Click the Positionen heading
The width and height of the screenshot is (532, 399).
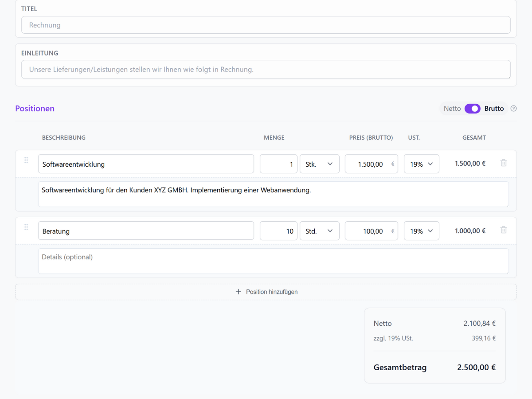(x=35, y=109)
